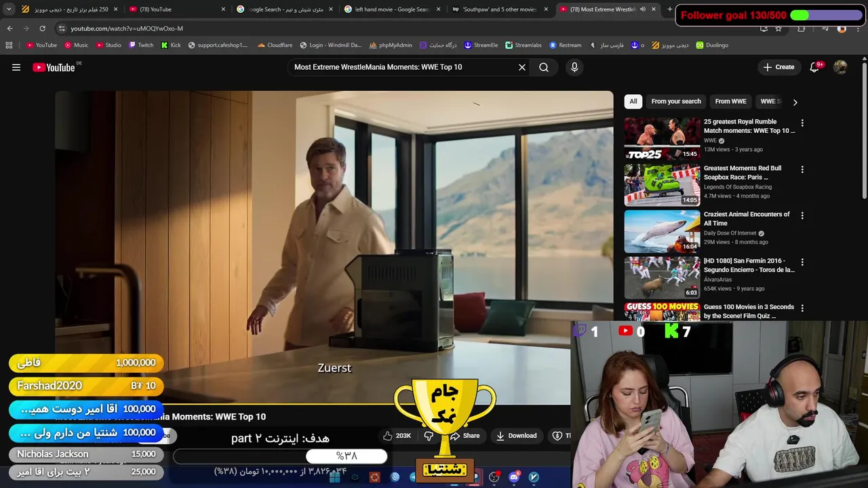The height and width of the screenshot is (488, 868).
Task: View site information icon in address bar
Action: click(62, 28)
